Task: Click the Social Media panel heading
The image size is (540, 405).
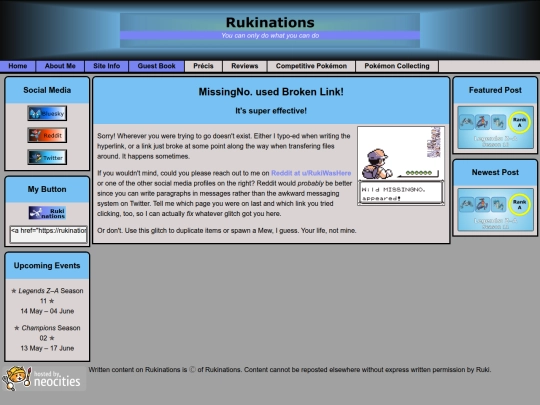Action: (x=47, y=90)
